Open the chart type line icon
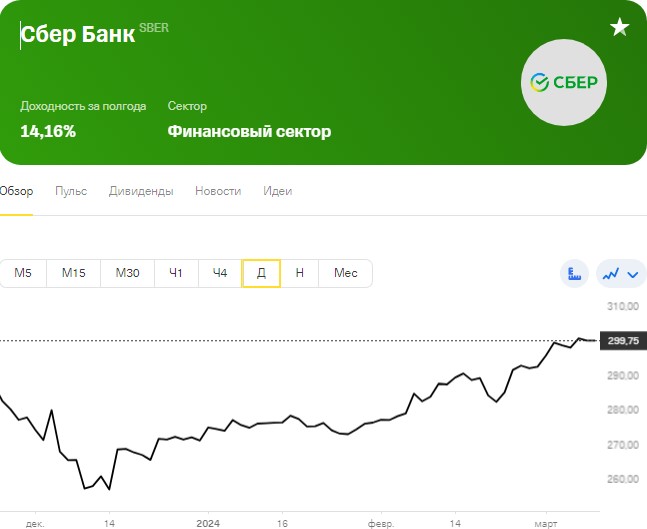Image resolution: width=647 pixels, height=529 pixels. coord(611,274)
